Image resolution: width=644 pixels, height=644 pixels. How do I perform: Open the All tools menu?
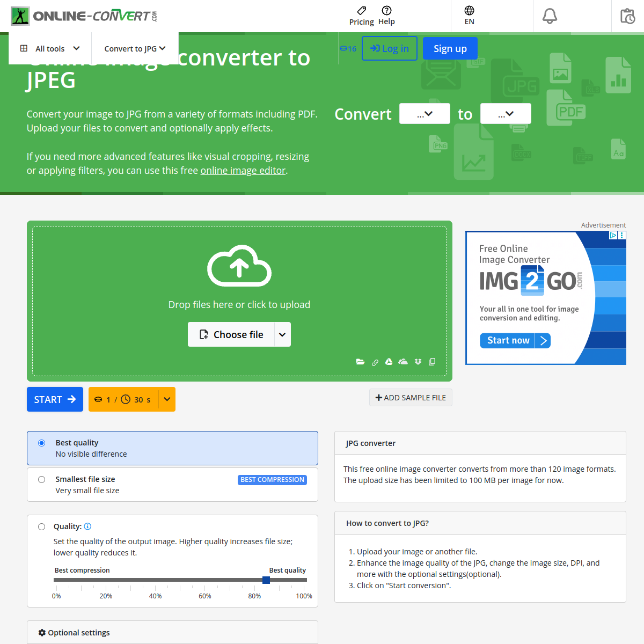tap(50, 48)
